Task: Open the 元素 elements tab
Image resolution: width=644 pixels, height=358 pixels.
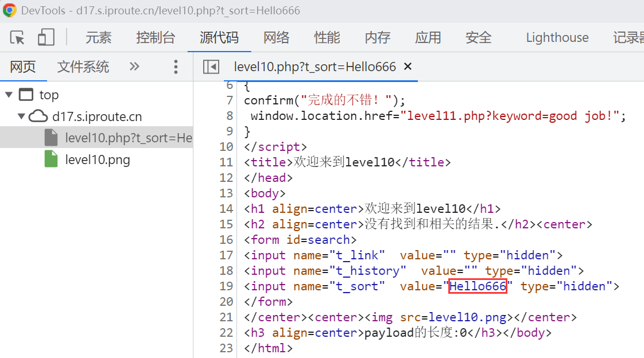Action: tap(99, 38)
